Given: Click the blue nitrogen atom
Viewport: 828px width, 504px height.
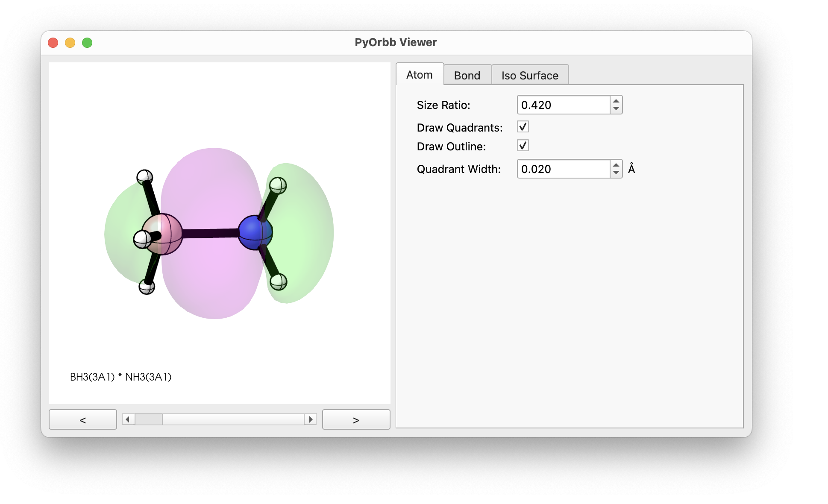Looking at the screenshot, I should click(x=255, y=232).
